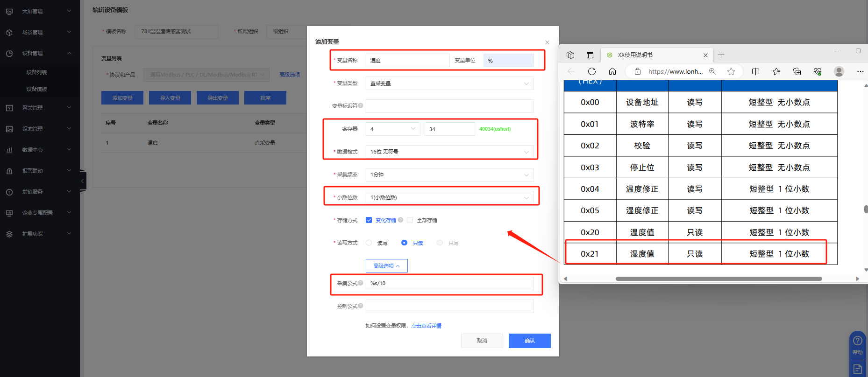This screenshot has width=868, height=377.
Task: Add page to favorites star icon
Action: 731,71
